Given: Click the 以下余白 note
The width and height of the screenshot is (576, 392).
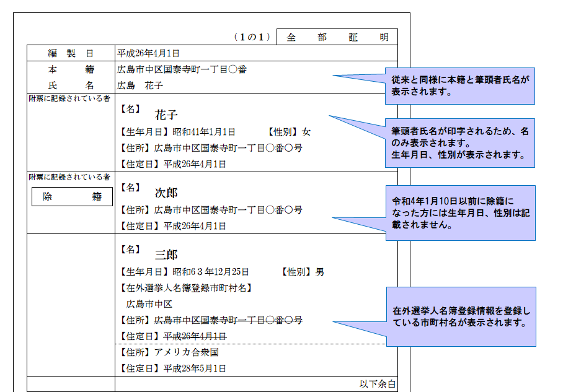Looking at the screenshot, I should click(x=378, y=385).
